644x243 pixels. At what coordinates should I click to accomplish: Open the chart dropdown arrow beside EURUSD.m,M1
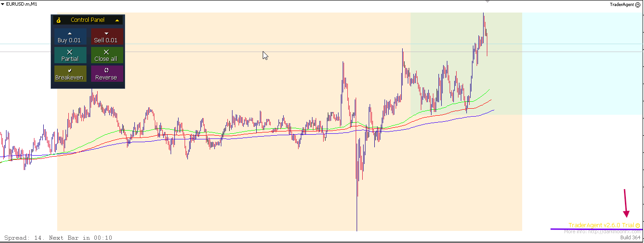(x=3, y=4)
